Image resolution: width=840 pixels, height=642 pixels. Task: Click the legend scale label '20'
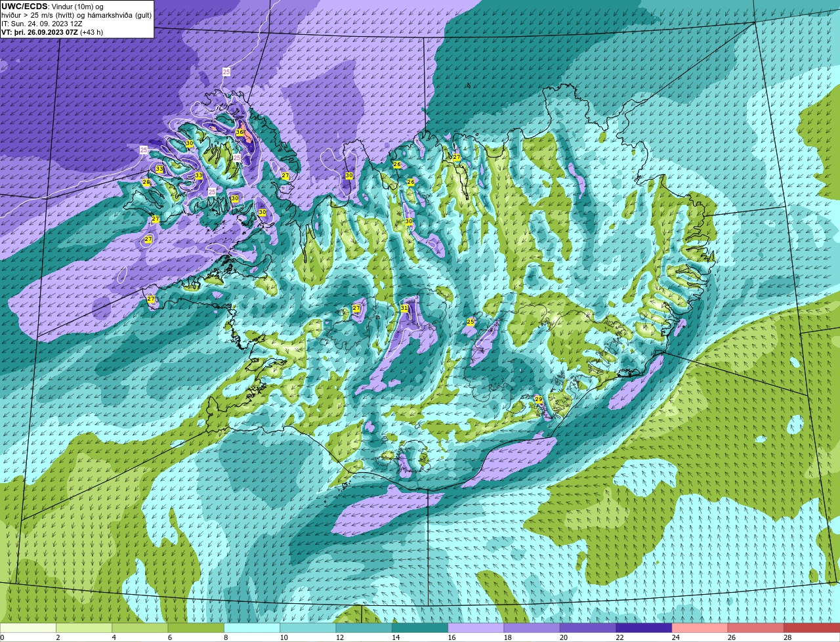564,637
